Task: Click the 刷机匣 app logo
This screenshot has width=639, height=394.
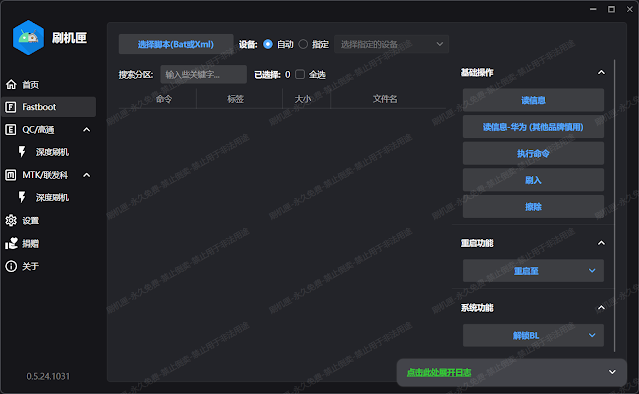Action: [x=28, y=37]
